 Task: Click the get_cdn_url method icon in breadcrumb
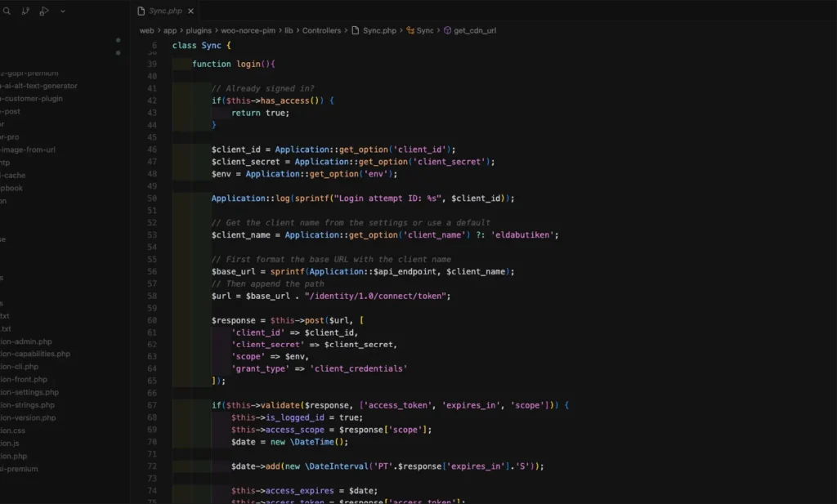[447, 30]
